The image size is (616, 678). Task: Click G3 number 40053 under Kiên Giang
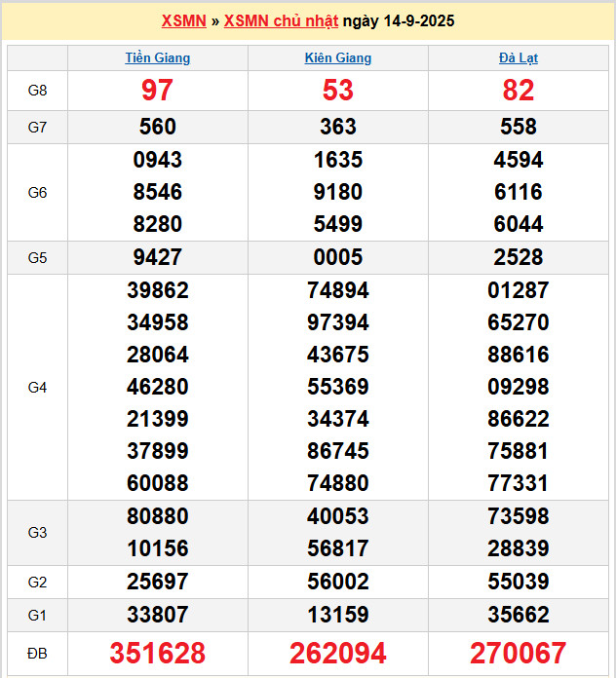coord(338,516)
